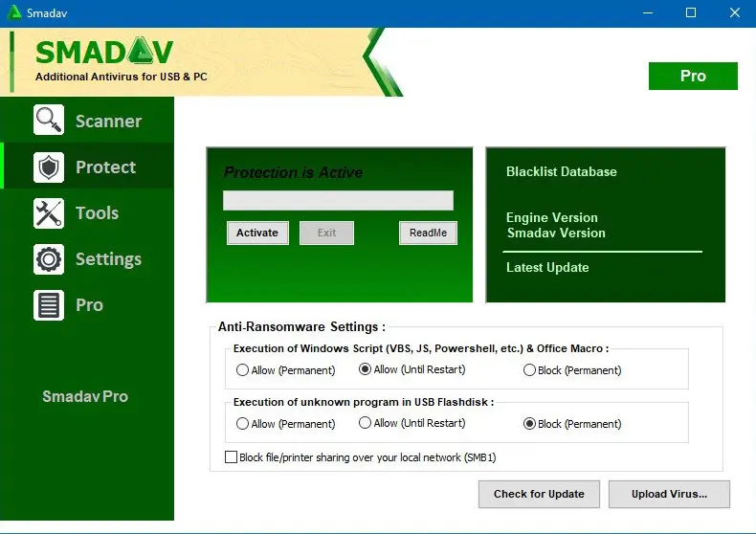Click the Tools wrench and screwdriver icon

click(49, 213)
